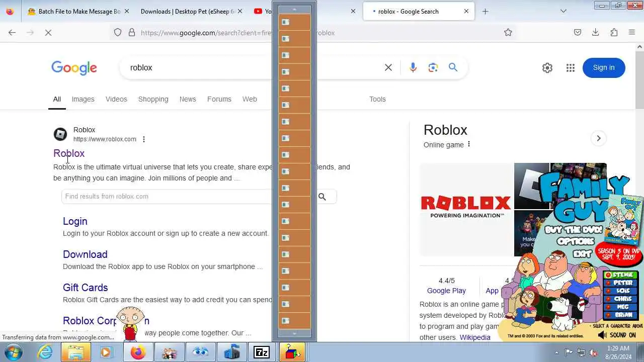Open the Shopping search tab
The width and height of the screenshot is (644, 362).
coord(153,99)
